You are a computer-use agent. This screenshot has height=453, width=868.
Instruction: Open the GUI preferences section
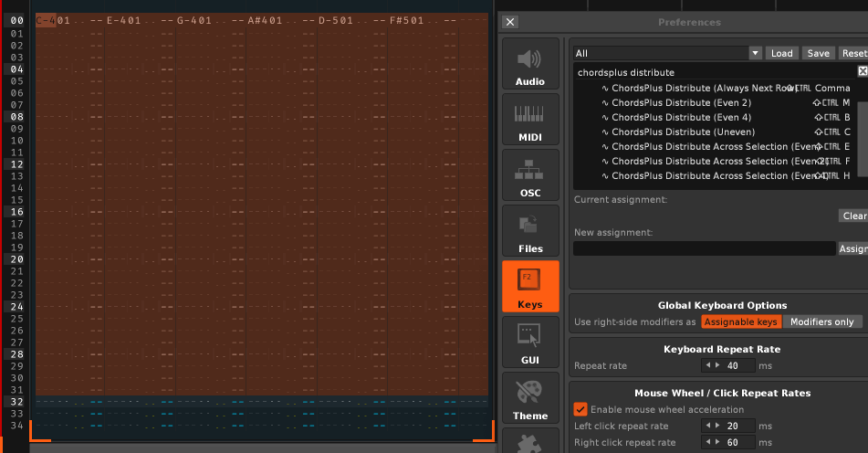(x=530, y=343)
